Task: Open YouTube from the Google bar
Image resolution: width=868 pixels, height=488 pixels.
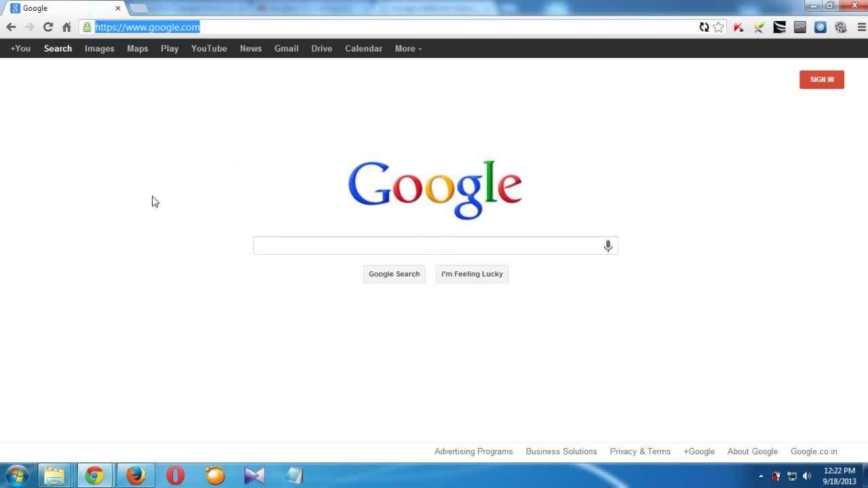Action: 209,49
